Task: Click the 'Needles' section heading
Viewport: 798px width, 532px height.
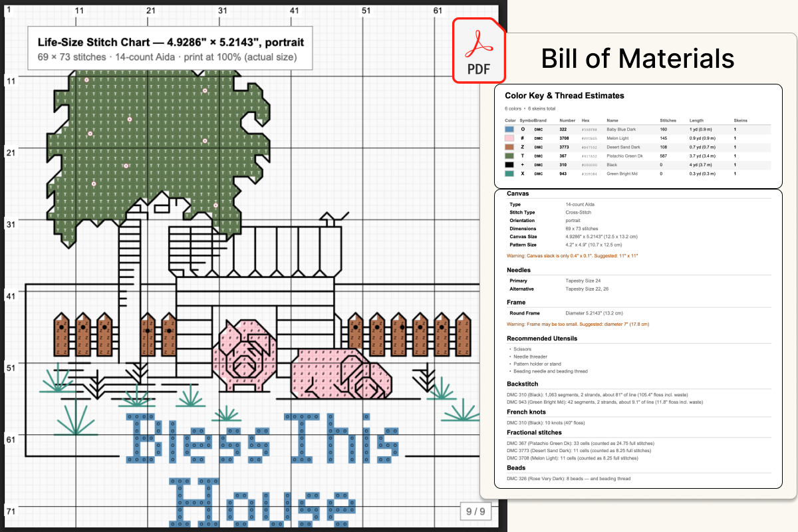Action: [519, 271]
